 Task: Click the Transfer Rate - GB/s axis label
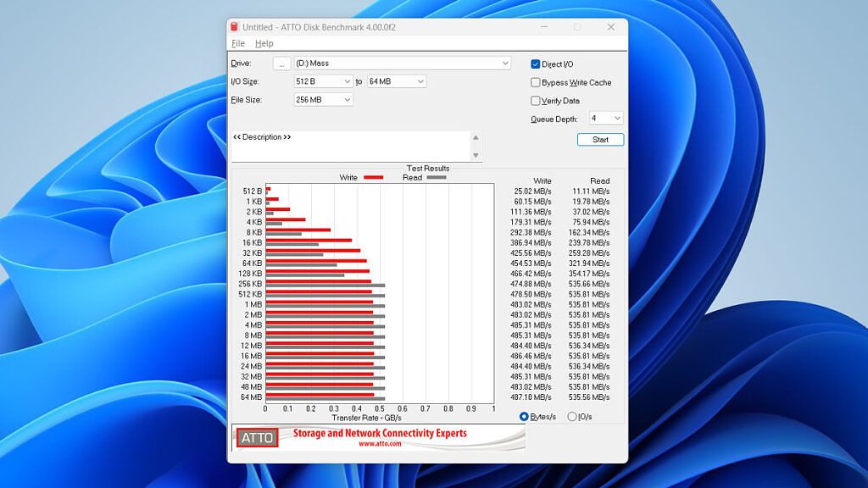(x=366, y=418)
